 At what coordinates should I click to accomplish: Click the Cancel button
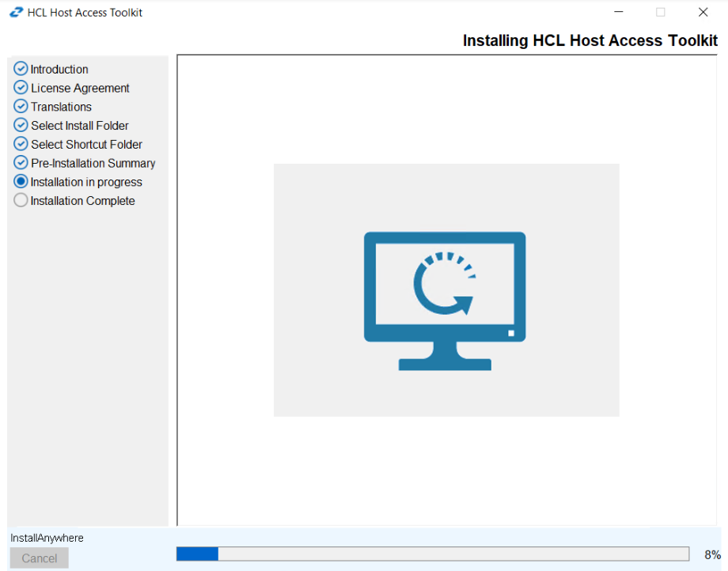[x=40, y=558]
